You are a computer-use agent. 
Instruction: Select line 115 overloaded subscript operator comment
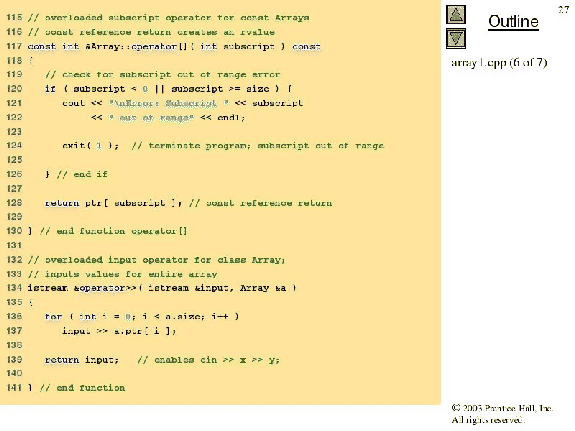click(x=168, y=18)
